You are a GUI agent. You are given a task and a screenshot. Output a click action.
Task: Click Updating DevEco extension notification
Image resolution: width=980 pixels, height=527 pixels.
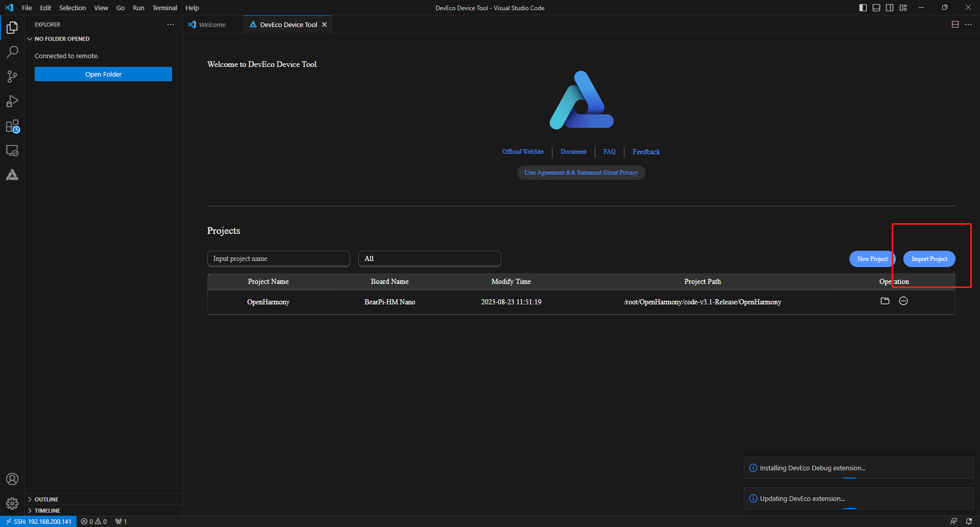859,498
